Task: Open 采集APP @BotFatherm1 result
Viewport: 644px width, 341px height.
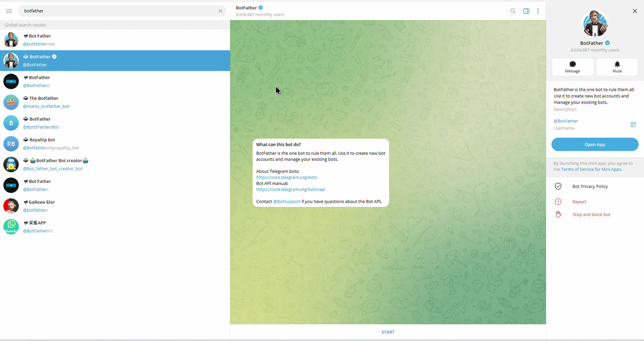Action: 115,226
